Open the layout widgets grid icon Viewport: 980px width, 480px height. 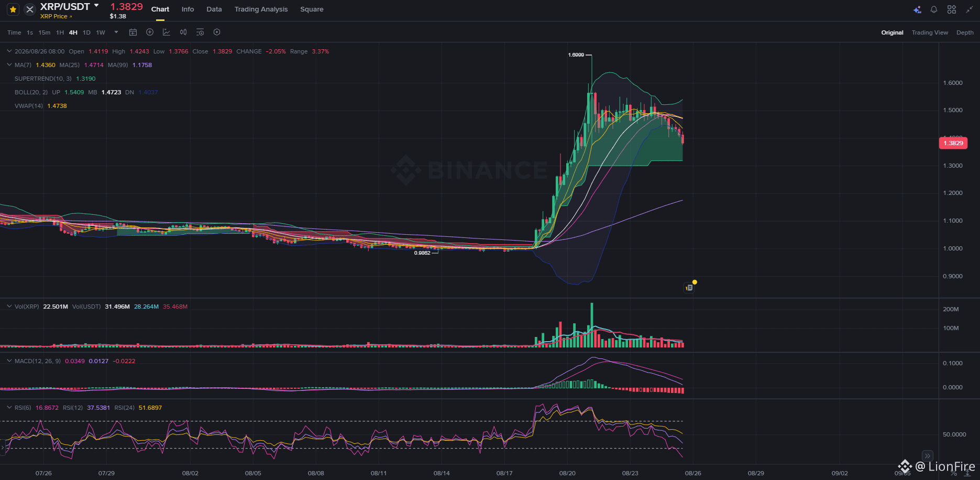tap(952, 9)
